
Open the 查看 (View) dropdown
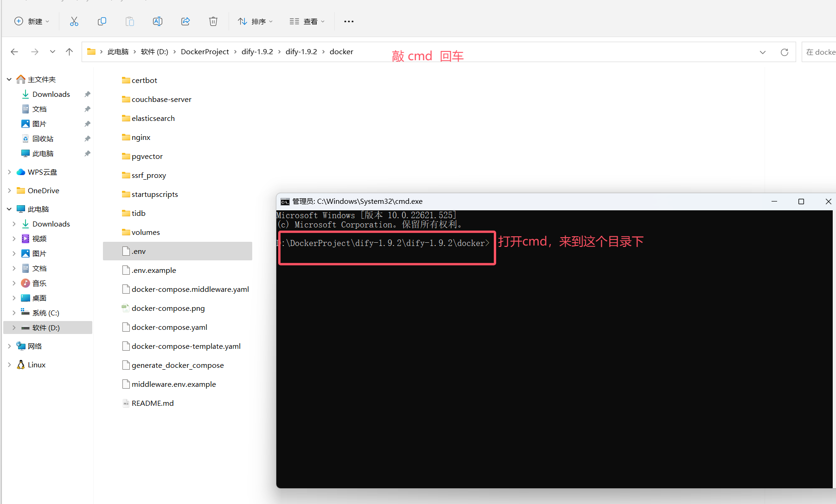click(307, 21)
